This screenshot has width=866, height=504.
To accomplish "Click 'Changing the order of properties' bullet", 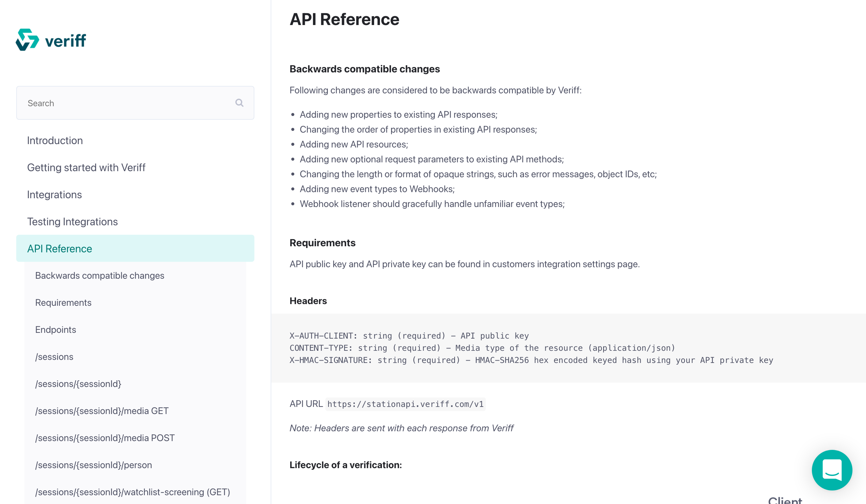I will click(x=418, y=130).
